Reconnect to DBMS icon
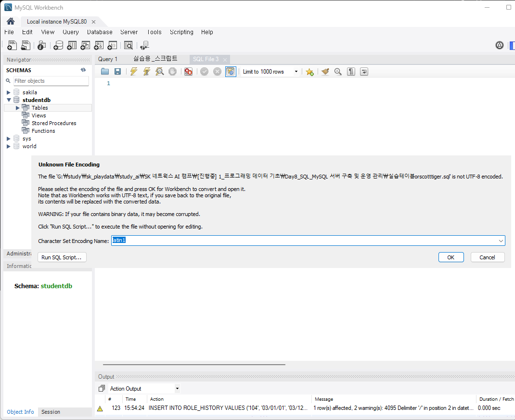Screen dimensions: 515x420 pos(144,45)
